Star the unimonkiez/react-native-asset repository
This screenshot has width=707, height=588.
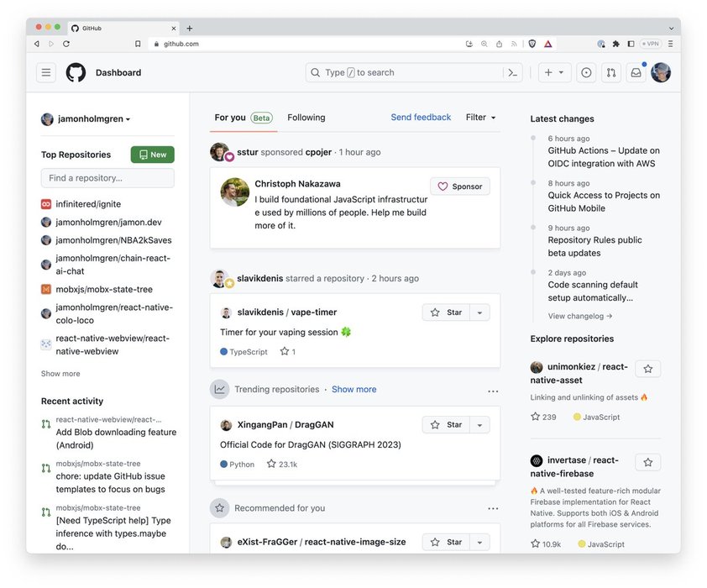(x=648, y=369)
